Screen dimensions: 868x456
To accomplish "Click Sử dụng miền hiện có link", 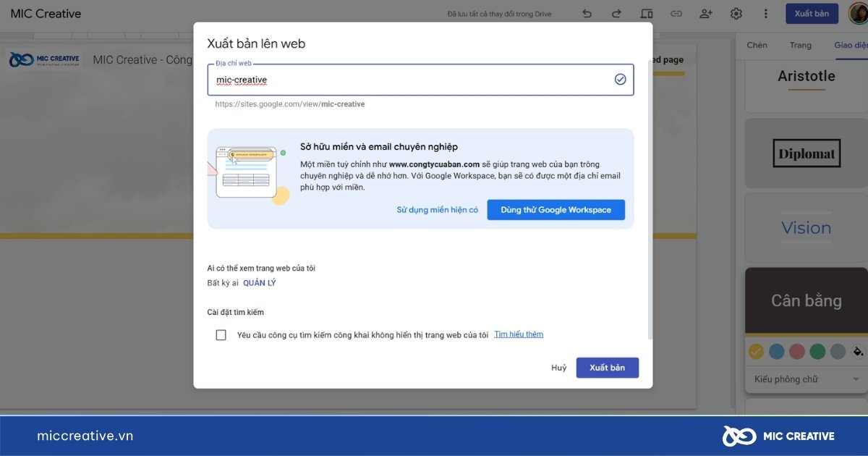I will (438, 210).
